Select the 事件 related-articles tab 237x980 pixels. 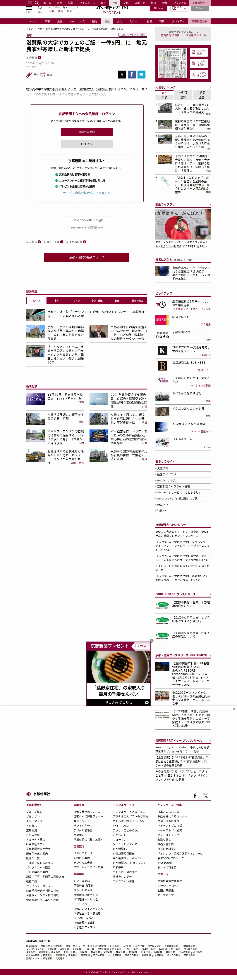coord(56,301)
